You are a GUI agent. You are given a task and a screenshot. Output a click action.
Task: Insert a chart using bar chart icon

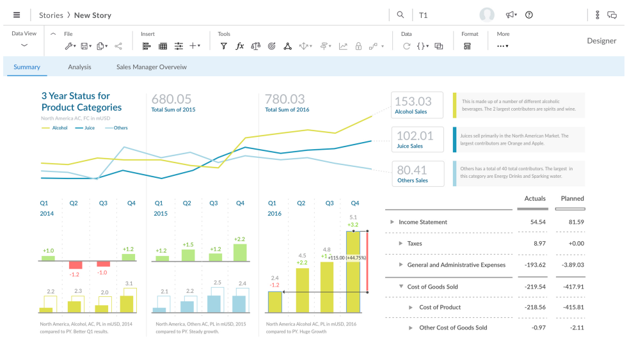point(147,46)
